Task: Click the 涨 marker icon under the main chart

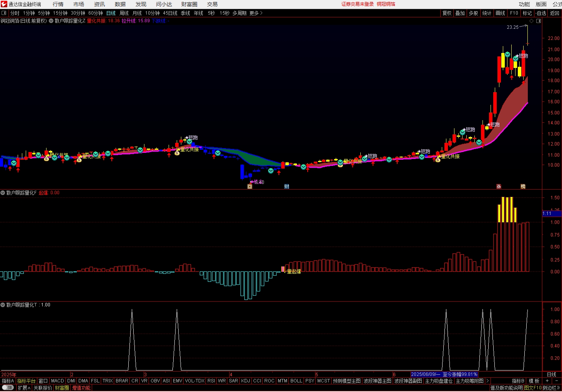Action: click(499, 187)
